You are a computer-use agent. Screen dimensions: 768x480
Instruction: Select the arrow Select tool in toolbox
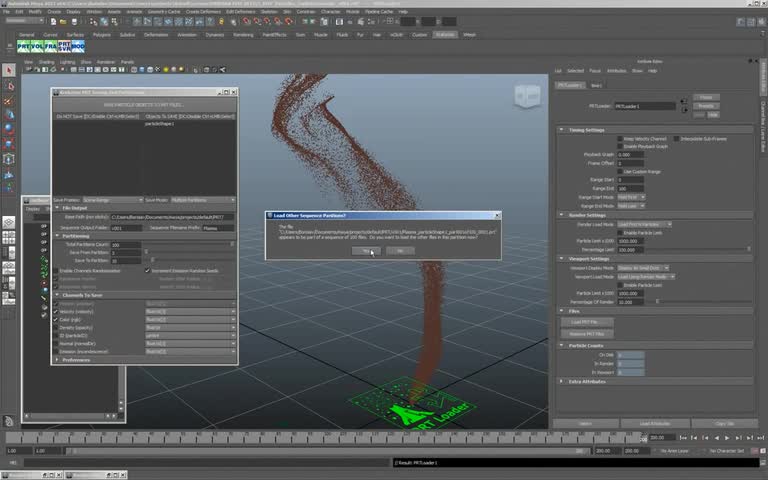pyautogui.click(x=9, y=71)
